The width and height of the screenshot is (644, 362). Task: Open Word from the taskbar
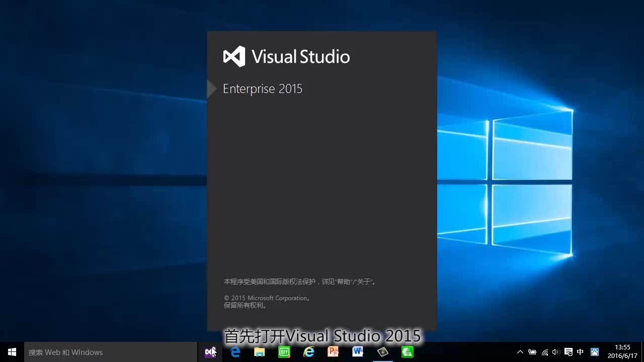[358, 352]
